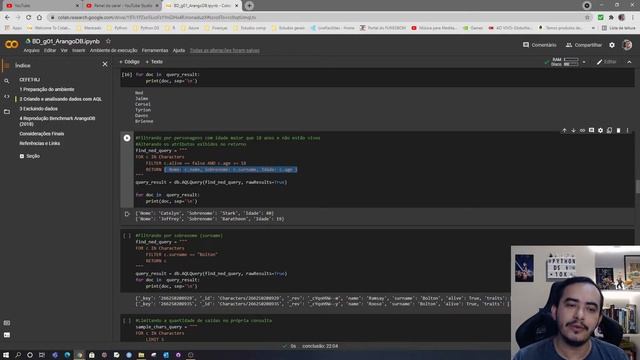
Task: Go to Considerações Finais section
Action: 42,134
